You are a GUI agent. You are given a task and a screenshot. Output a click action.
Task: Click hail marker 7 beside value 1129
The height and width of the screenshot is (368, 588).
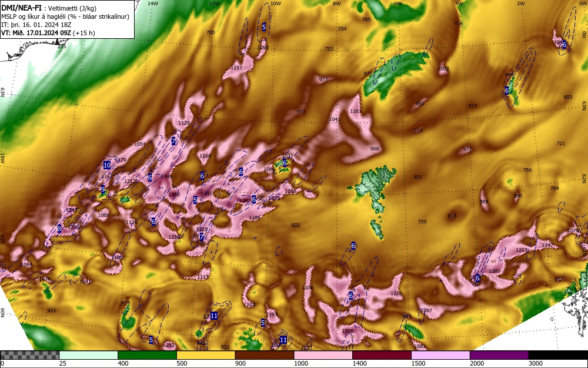coord(173,141)
